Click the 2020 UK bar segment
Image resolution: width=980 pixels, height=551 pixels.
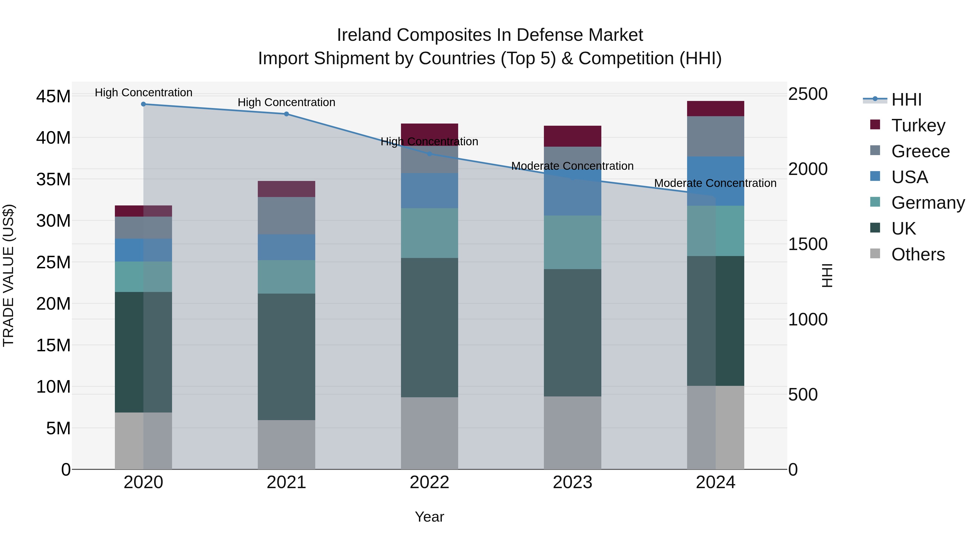[x=143, y=352]
